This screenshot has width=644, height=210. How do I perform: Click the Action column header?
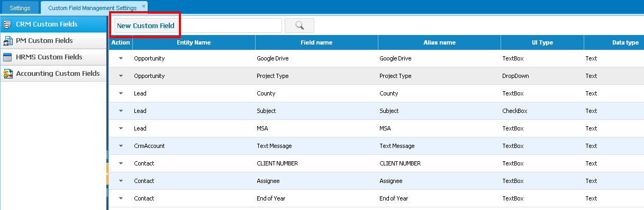(x=121, y=42)
